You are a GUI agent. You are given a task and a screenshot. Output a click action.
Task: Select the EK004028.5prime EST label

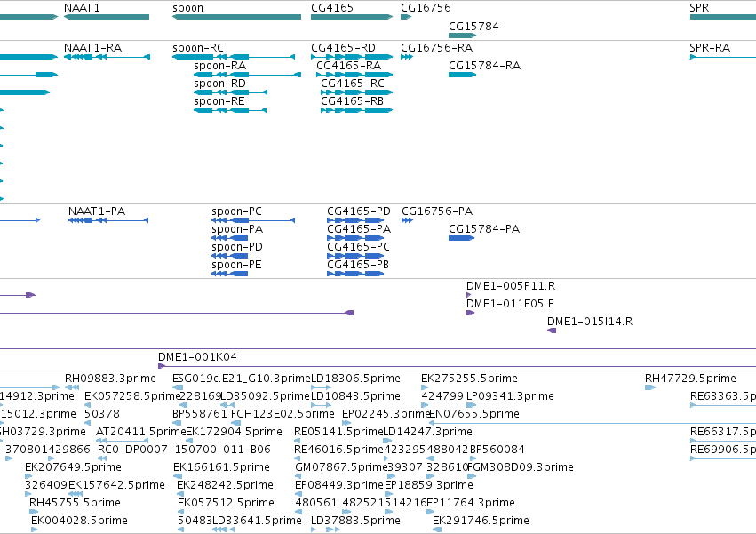(80, 522)
